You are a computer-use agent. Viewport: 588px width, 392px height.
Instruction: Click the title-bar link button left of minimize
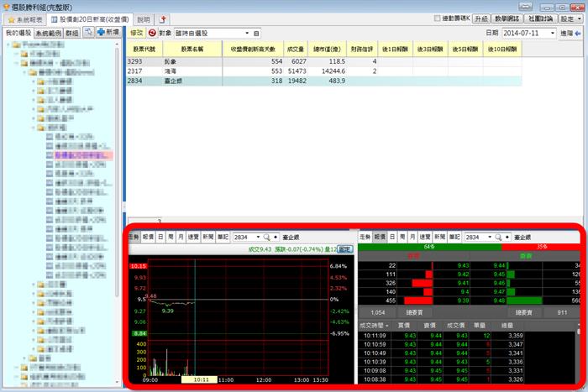[525, 7]
